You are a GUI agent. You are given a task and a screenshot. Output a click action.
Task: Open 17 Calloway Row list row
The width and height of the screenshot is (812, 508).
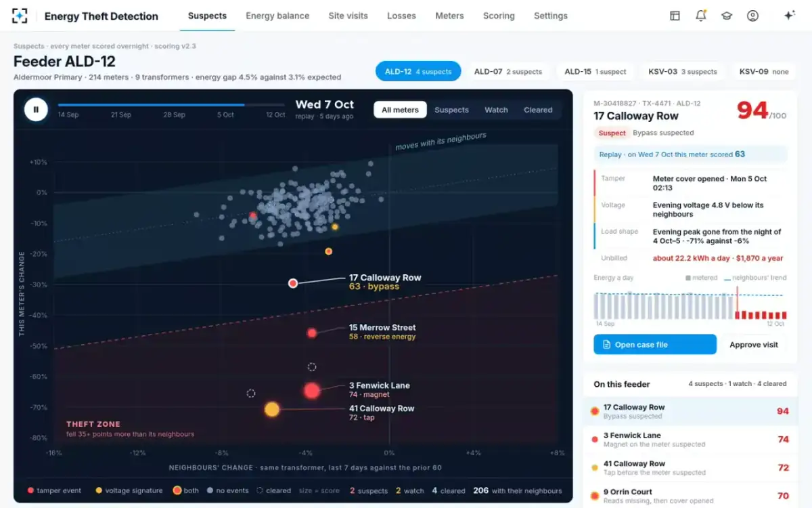point(690,411)
